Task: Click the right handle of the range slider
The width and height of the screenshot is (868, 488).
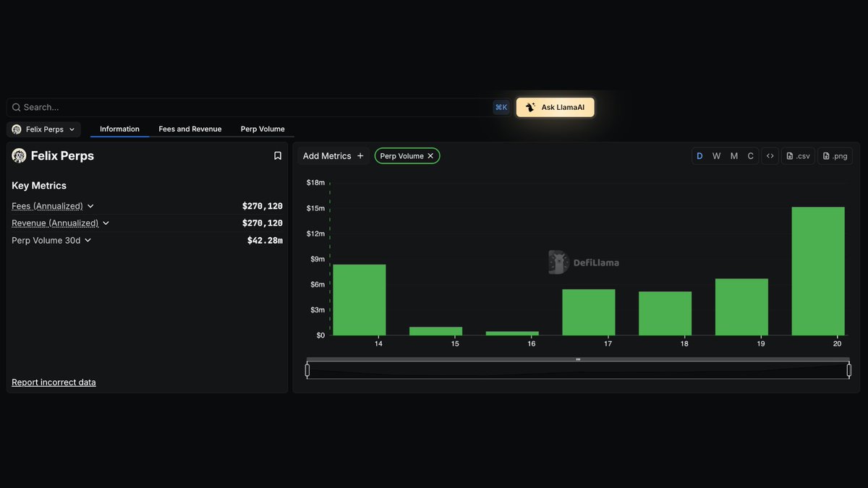Action: pyautogui.click(x=849, y=370)
